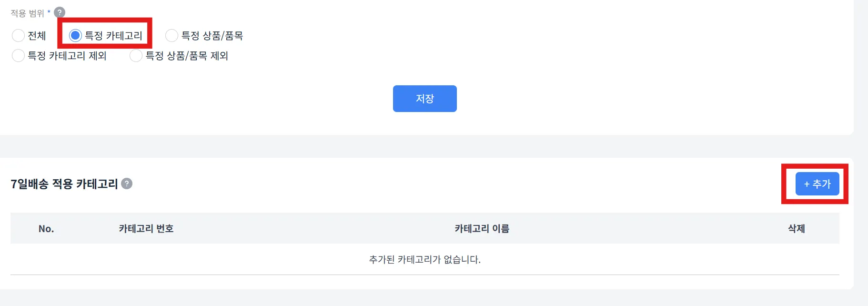The height and width of the screenshot is (306, 868).
Task: Click the 카테고리 이름 column header
Action: tap(482, 229)
